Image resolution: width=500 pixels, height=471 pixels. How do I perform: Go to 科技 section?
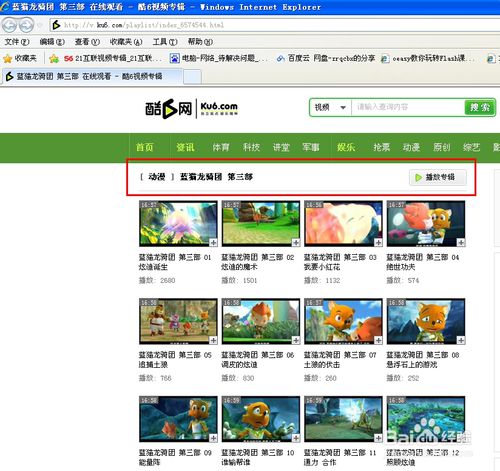(251, 147)
